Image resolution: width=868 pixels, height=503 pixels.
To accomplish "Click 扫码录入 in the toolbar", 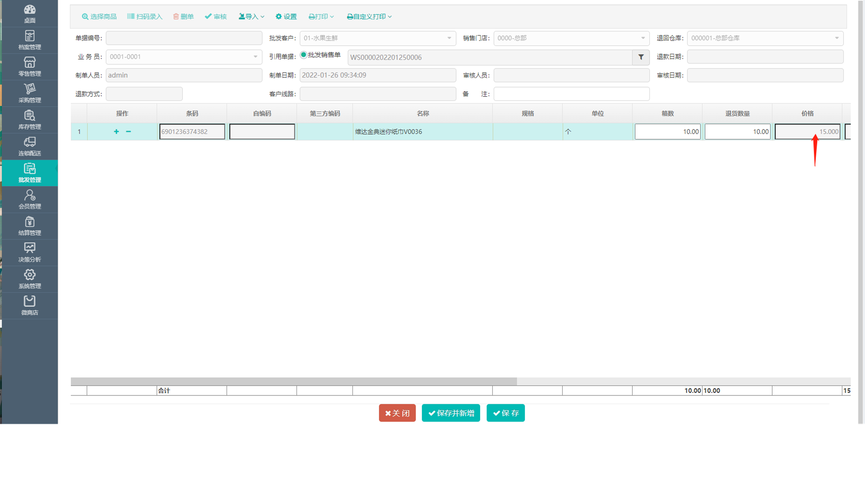I will pos(145,16).
